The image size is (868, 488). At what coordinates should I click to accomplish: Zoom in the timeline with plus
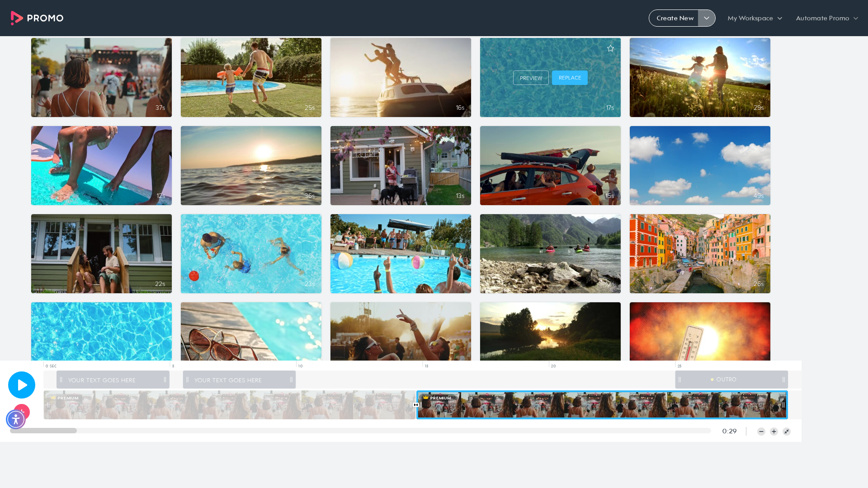coord(774,432)
